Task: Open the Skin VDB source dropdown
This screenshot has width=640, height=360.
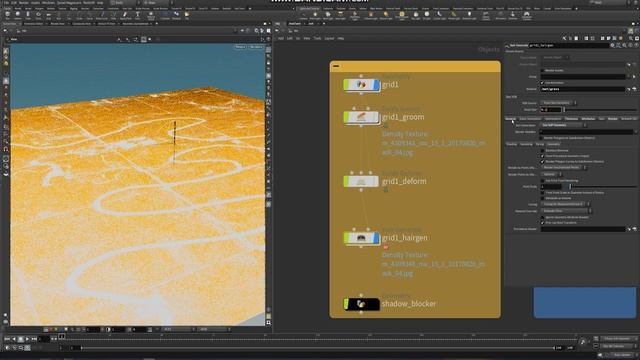Action: pyautogui.click(x=558, y=103)
